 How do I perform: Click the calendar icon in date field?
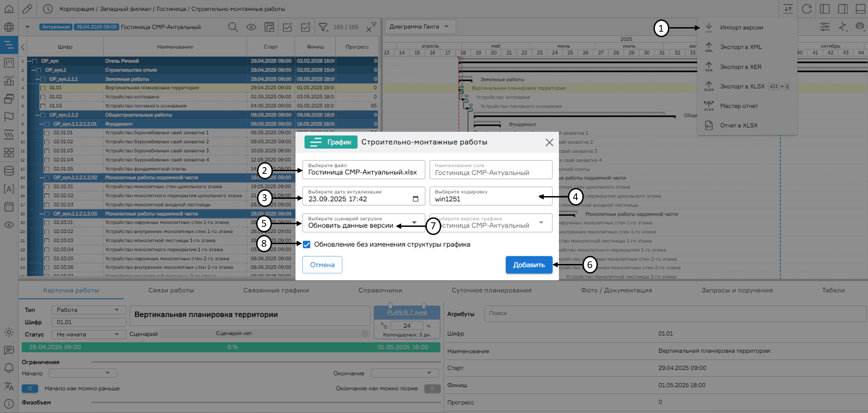[x=415, y=199]
